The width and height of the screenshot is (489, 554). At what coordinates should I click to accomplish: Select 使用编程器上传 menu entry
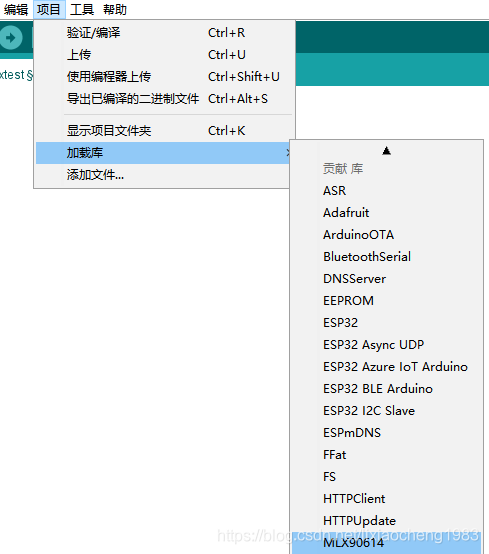click(165, 77)
